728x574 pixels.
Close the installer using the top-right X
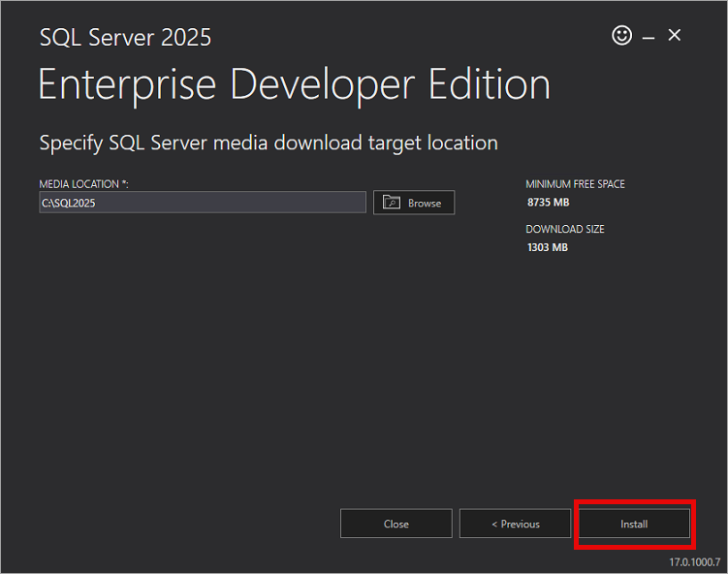[x=675, y=36]
